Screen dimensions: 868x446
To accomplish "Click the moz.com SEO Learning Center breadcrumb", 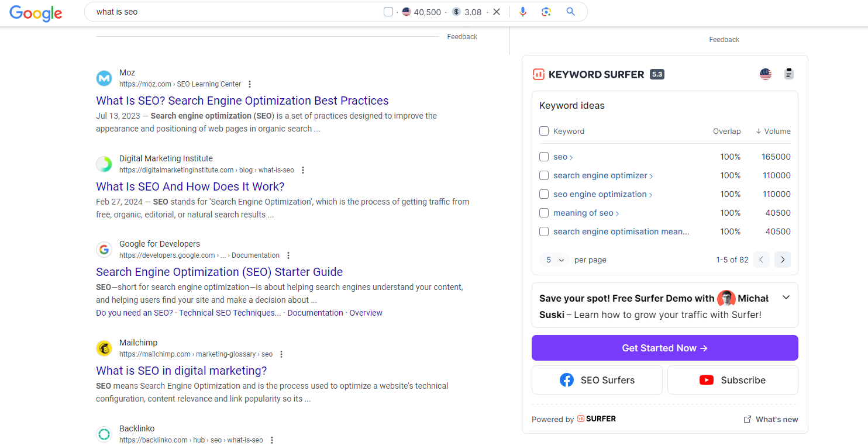I will coord(180,84).
